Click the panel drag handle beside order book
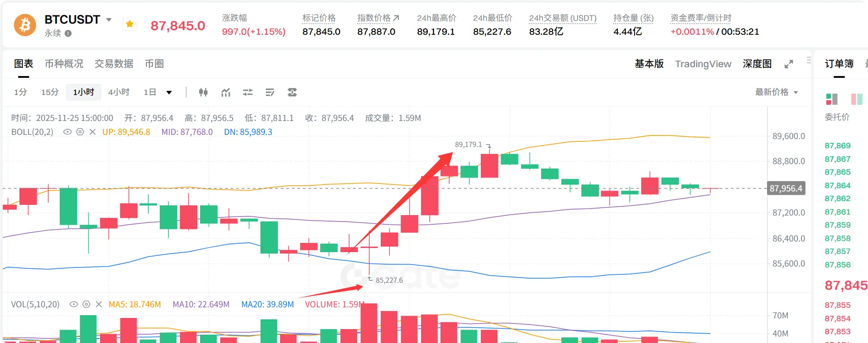The image size is (868, 343). click(809, 60)
